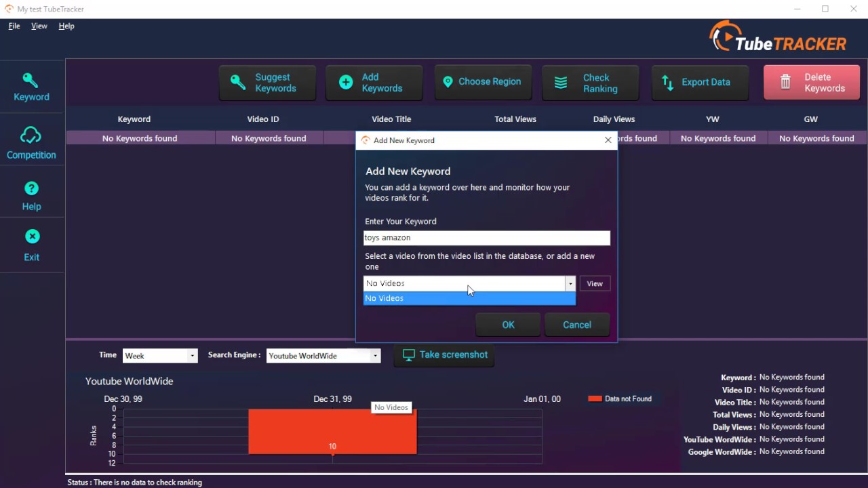Open the Competition cloud icon
Screen dimensions: 868x488
coord(31,136)
